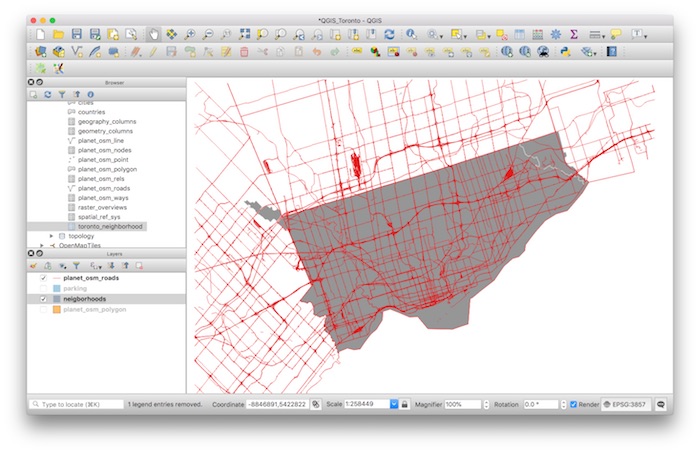Open the Manage Map Themes eye dropdown in Layers
This screenshot has height=453, width=700.
(x=62, y=266)
